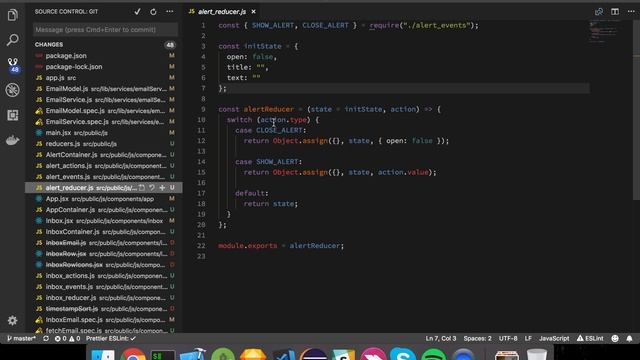Image resolution: width=640 pixels, height=360 pixels.
Task: Change language mode from JavaScript
Action: click(554, 338)
